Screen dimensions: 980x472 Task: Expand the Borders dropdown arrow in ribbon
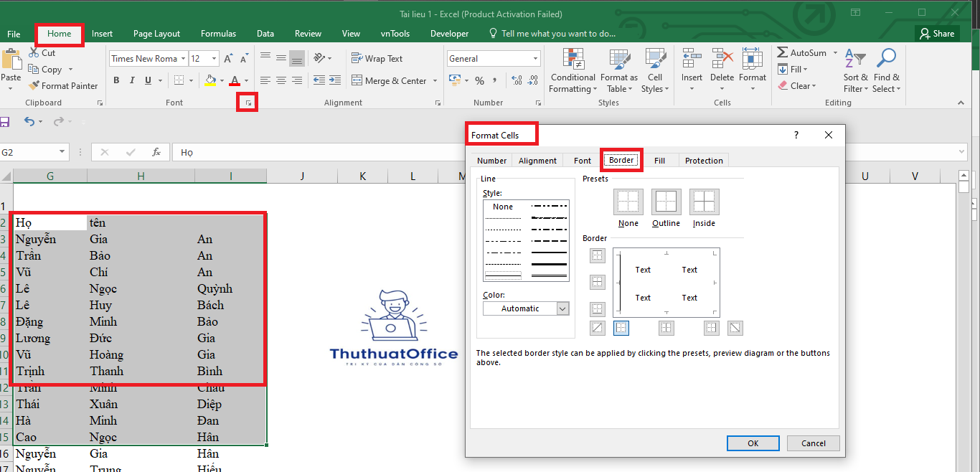pyautogui.click(x=192, y=80)
